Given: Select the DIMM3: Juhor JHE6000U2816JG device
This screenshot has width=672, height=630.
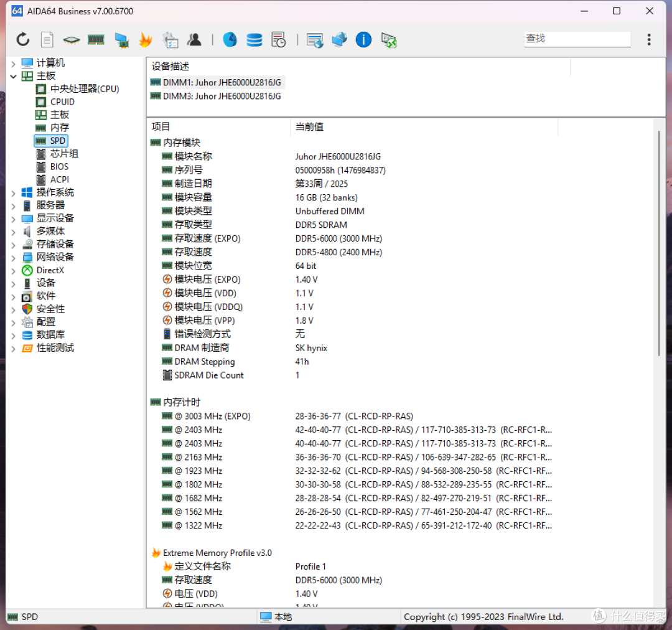Looking at the screenshot, I should (x=215, y=96).
